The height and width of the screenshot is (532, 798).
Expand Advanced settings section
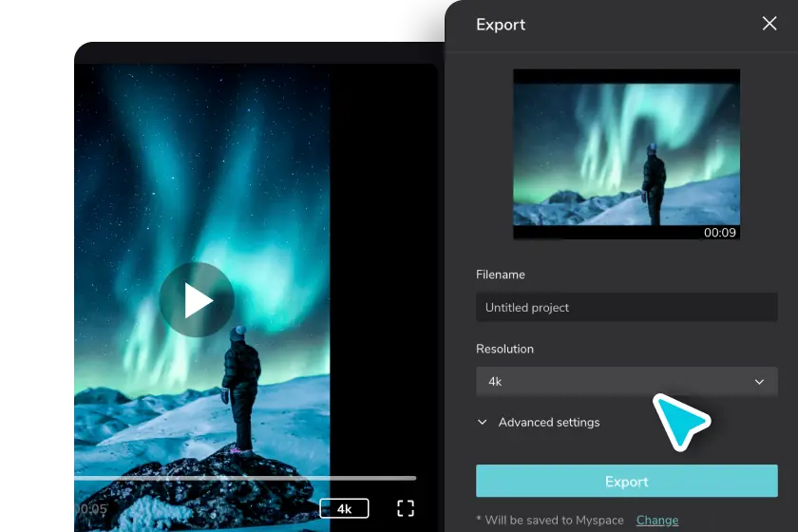tap(539, 422)
